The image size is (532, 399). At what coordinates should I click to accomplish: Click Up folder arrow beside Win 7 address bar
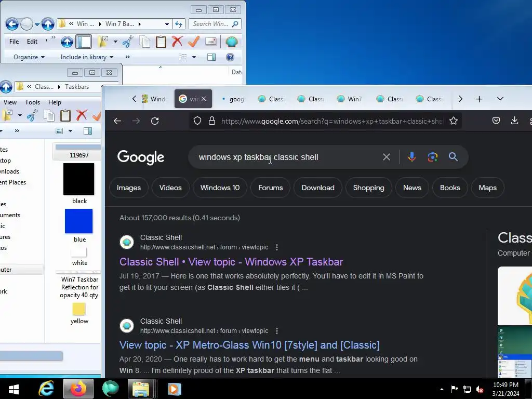(x=48, y=24)
